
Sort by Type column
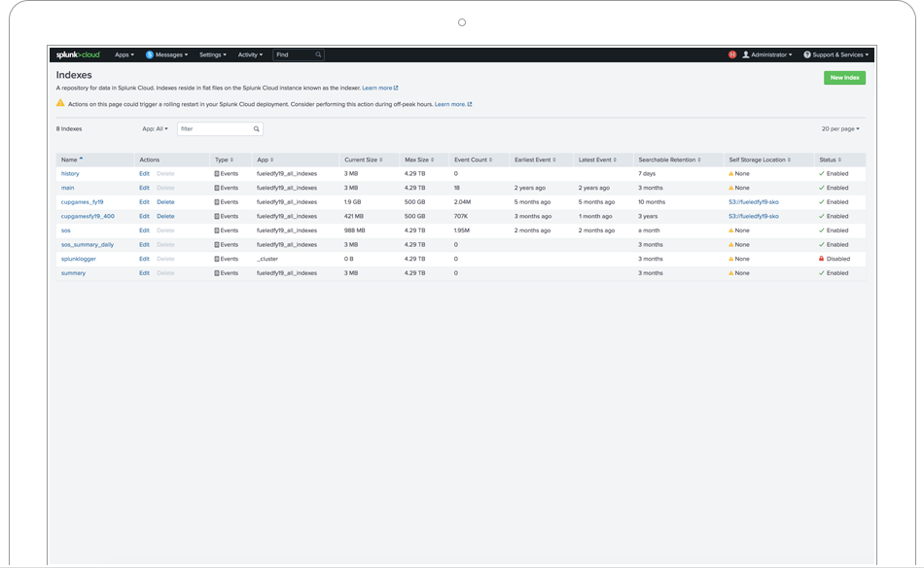225,160
